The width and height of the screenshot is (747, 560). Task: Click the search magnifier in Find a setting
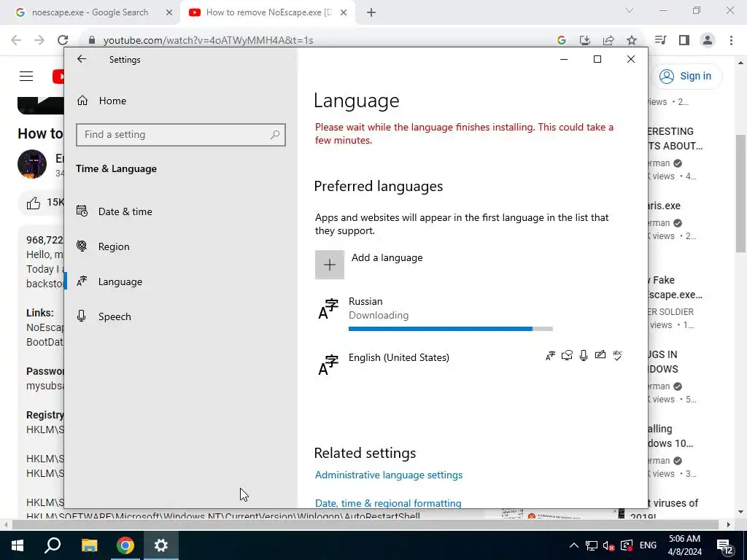(275, 135)
